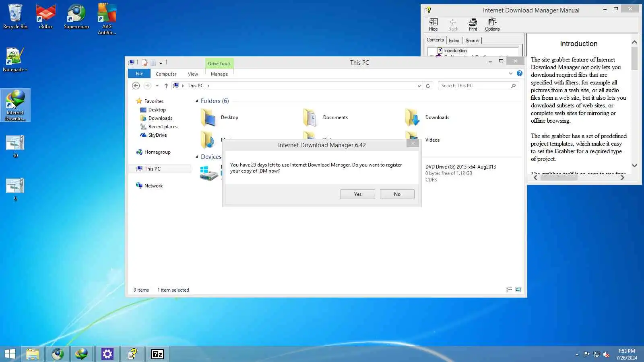Open the Customize Quick Access Toolbar dropdown
The height and width of the screenshot is (362, 644).
[x=161, y=63]
